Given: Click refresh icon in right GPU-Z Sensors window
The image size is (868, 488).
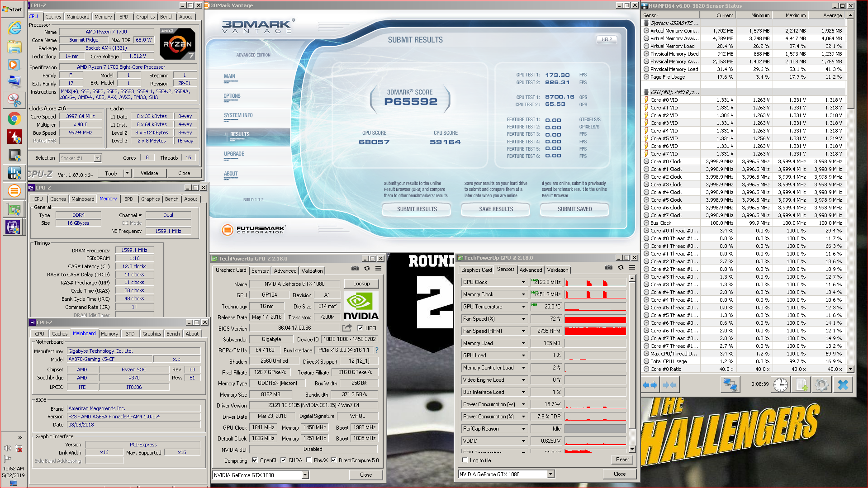Looking at the screenshot, I should click(621, 268).
